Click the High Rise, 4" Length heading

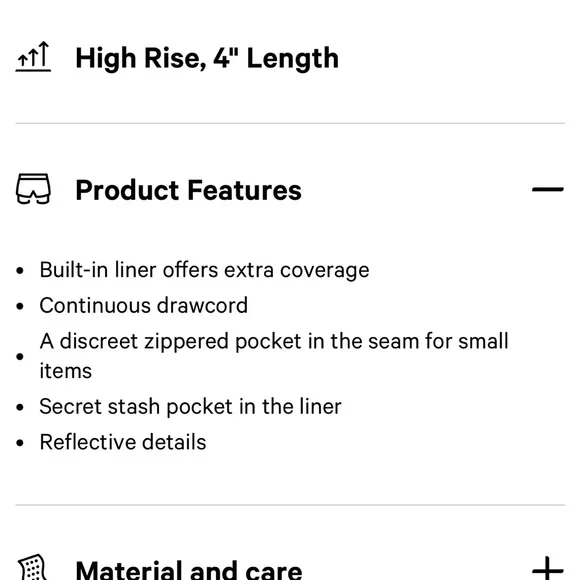(207, 58)
